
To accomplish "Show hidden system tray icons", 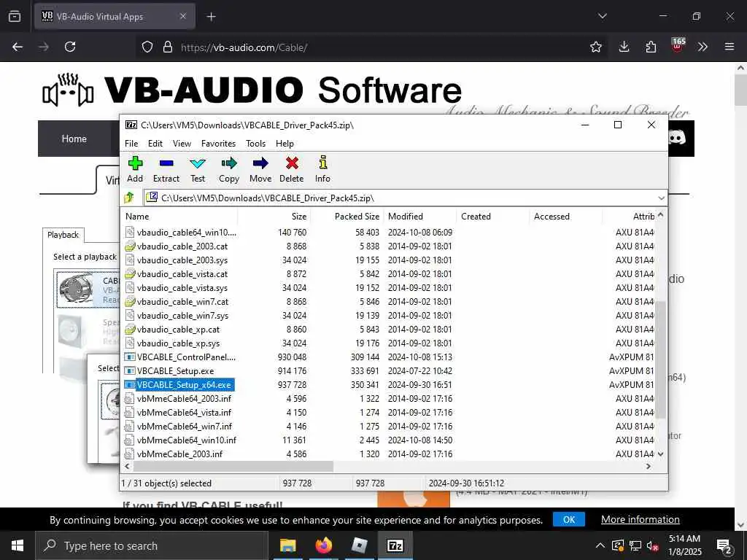I will point(600,545).
